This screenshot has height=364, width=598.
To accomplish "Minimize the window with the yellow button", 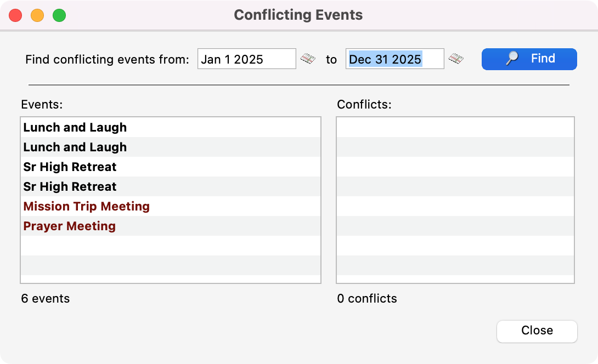I will pyautogui.click(x=37, y=15).
